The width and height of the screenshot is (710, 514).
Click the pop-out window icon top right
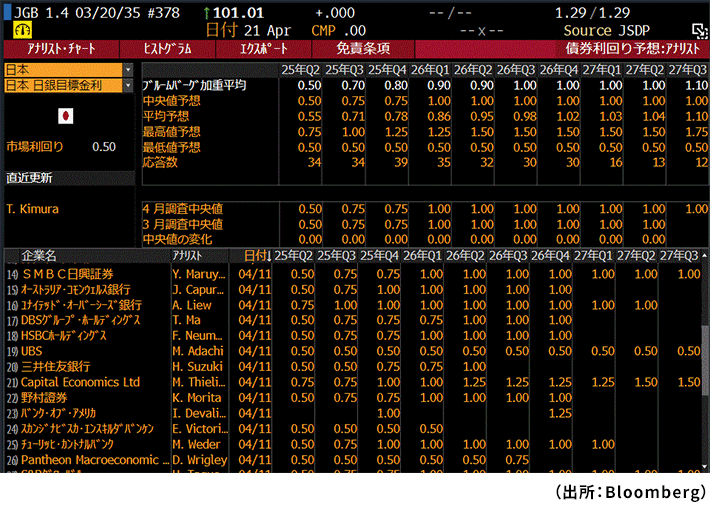[699, 31]
